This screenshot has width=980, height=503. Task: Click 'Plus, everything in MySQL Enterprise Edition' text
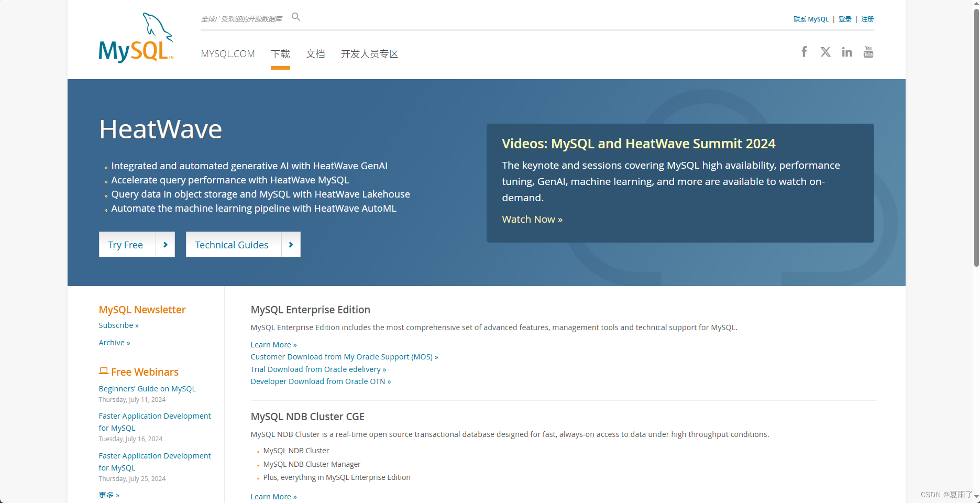point(337,477)
